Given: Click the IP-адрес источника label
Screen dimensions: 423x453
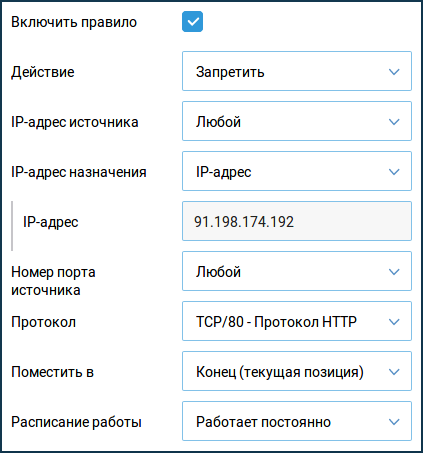Looking at the screenshot, I should tap(75, 122).
